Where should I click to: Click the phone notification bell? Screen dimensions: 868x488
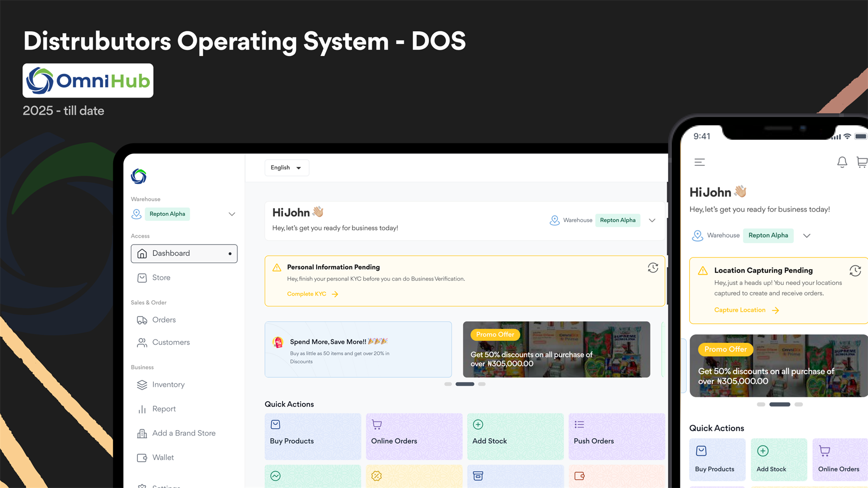point(842,163)
